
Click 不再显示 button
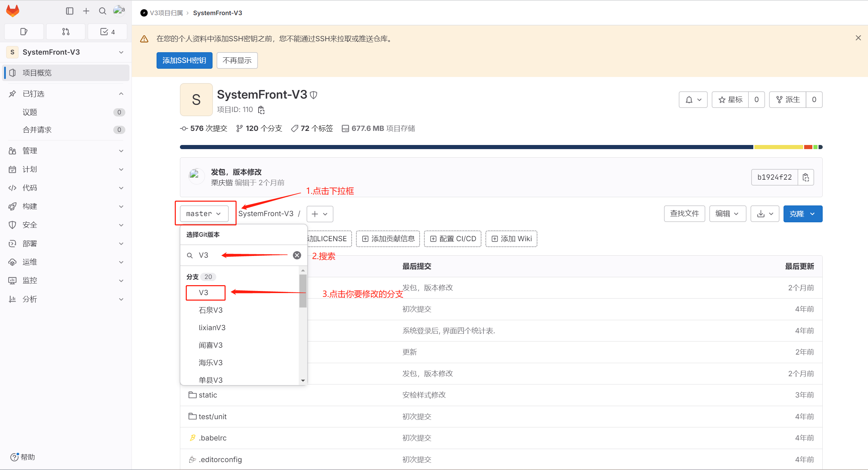[x=237, y=60]
